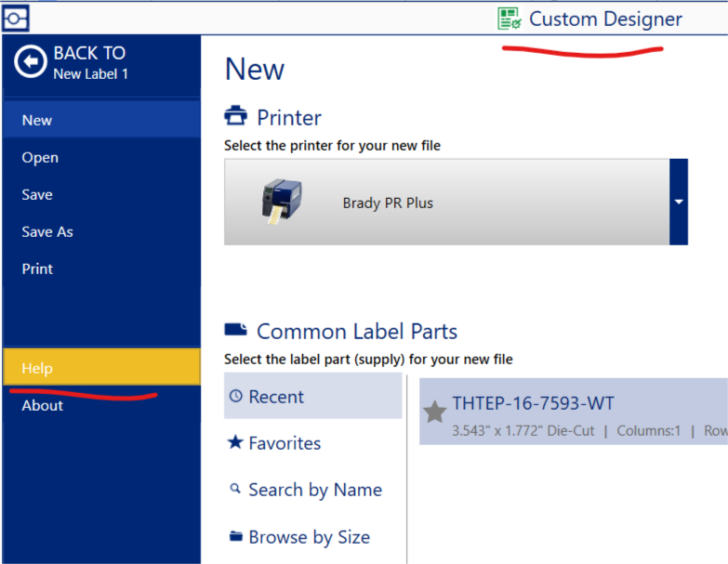The width and height of the screenshot is (728, 564).
Task: Click the printer icon beside Printer heading
Action: [236, 117]
